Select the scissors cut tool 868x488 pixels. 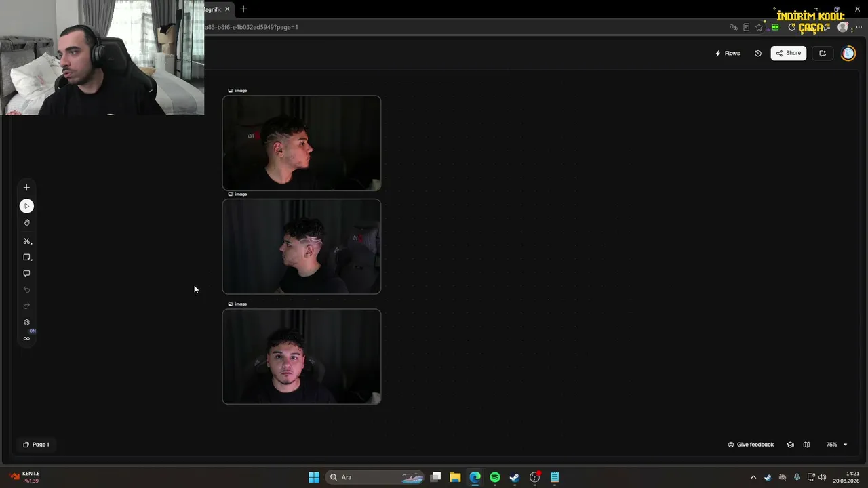tap(27, 241)
